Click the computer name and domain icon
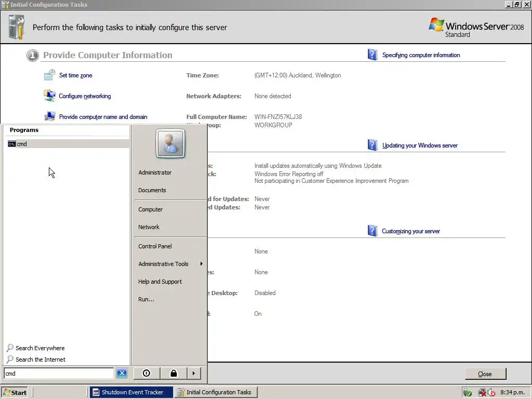This screenshot has width=532, height=399. pos(50,116)
